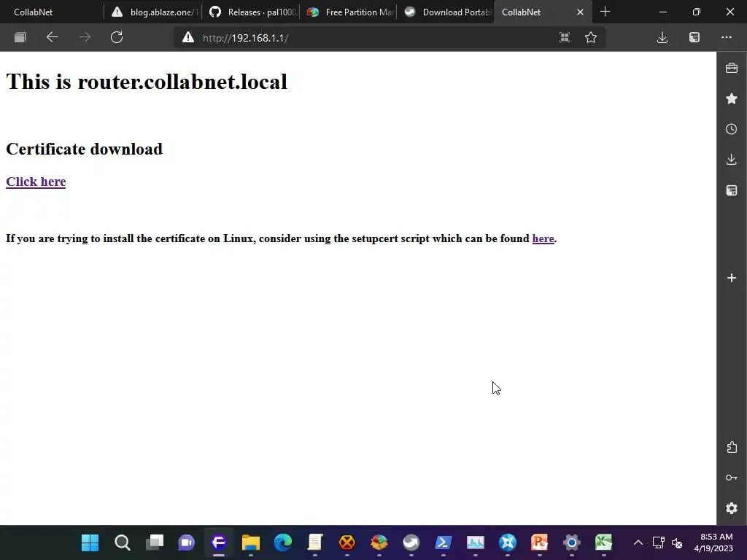Screen dimensions: 747x560
Task: Click the Floorp browser taskbar icon
Action: coord(219,542)
